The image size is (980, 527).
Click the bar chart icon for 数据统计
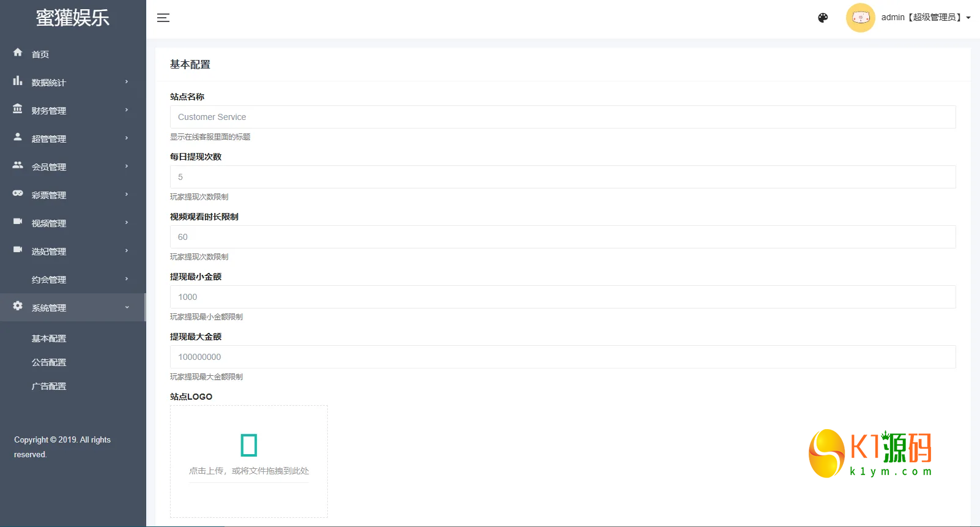point(18,81)
